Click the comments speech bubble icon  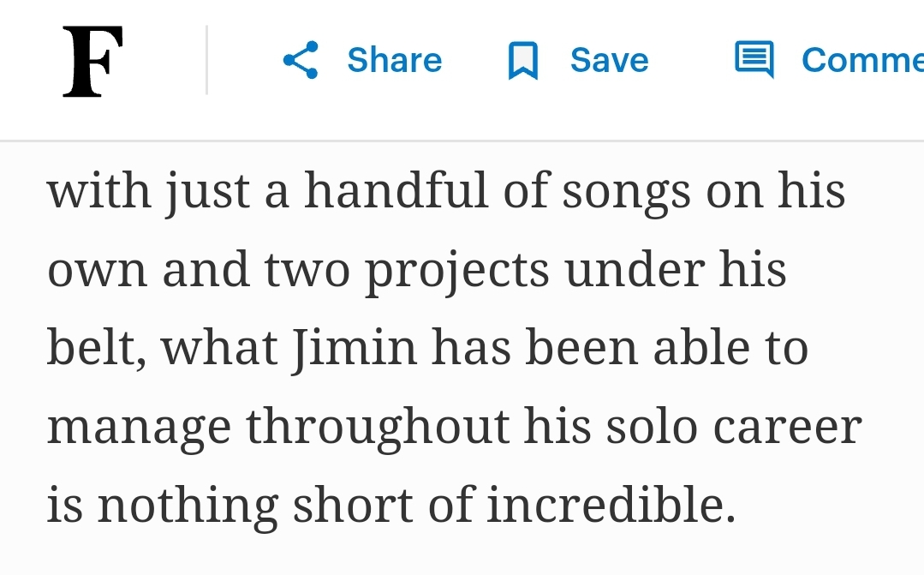[754, 60]
